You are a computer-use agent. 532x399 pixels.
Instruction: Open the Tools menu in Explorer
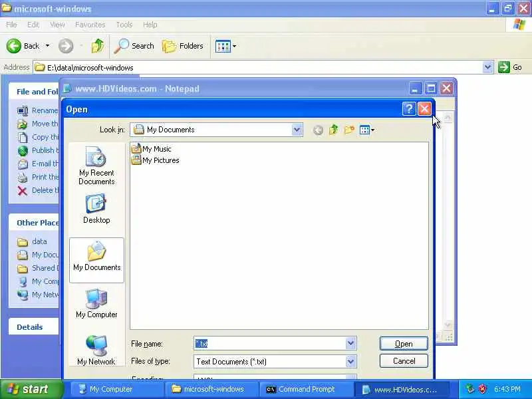click(x=124, y=25)
